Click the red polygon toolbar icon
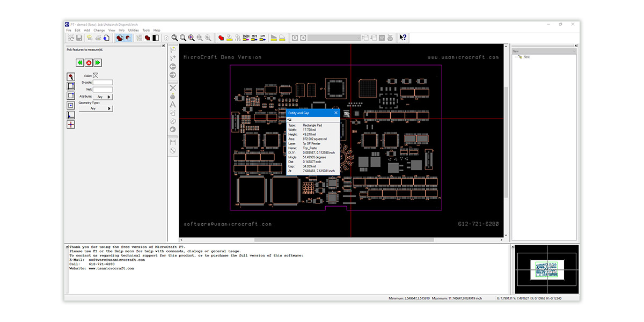 (x=221, y=38)
